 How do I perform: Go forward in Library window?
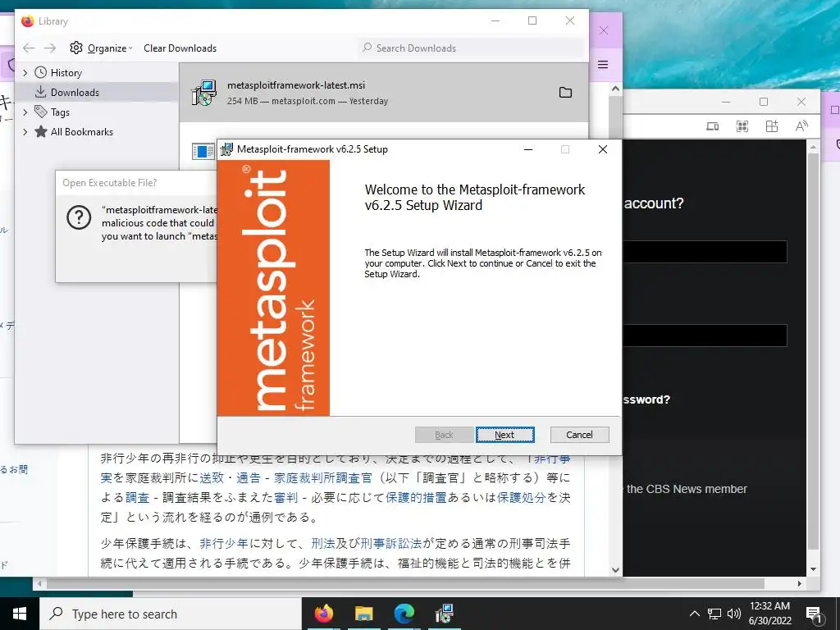(50, 48)
